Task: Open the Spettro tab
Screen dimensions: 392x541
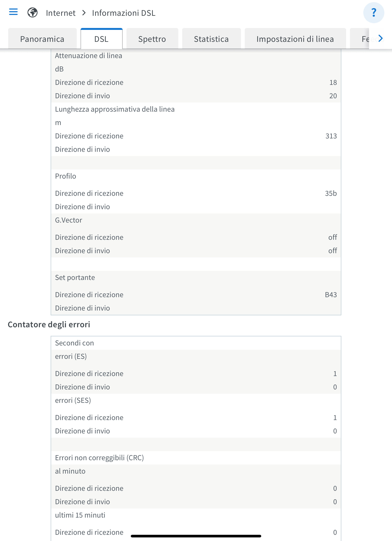Action: pyautogui.click(x=152, y=39)
